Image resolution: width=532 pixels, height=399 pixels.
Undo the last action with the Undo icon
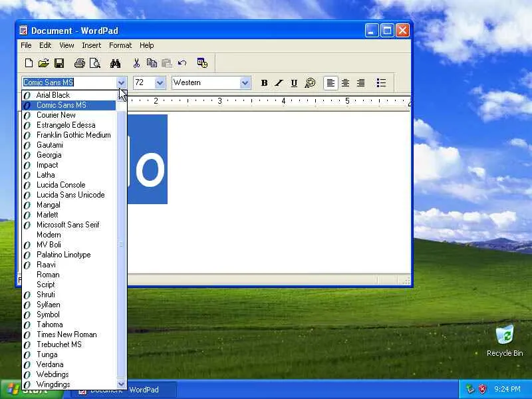(182, 63)
